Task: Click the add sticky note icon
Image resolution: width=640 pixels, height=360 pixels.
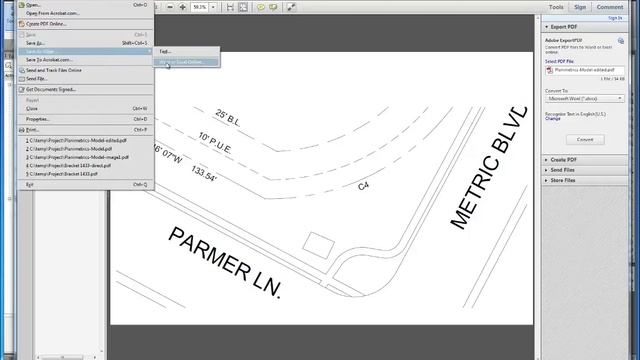Action: (x=260, y=7)
